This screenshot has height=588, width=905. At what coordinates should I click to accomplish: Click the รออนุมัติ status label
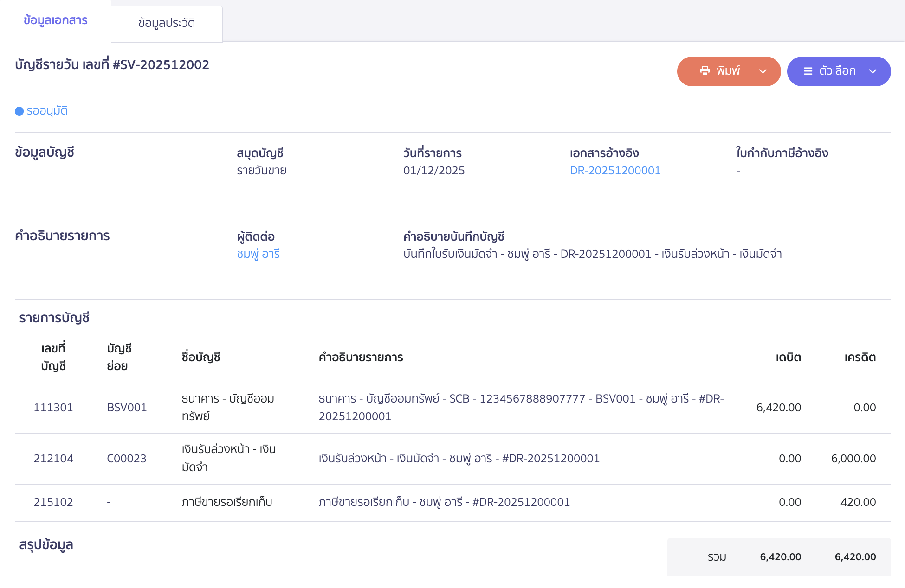(47, 111)
